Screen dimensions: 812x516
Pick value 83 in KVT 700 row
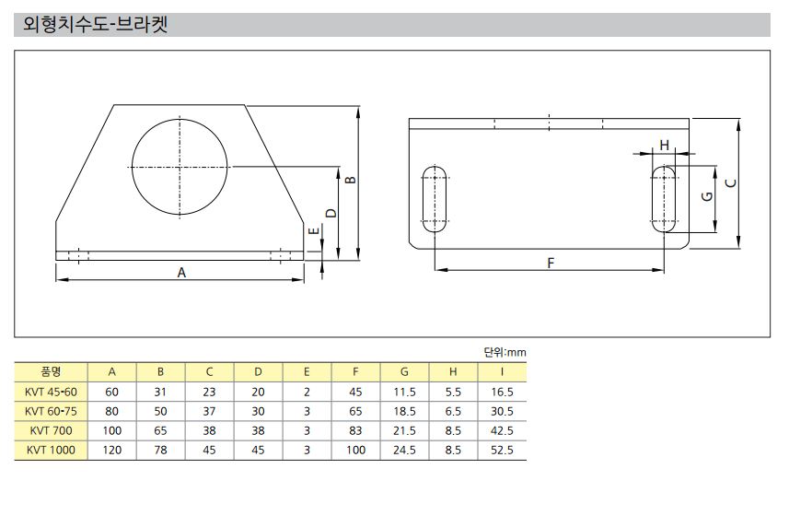pyautogui.click(x=355, y=430)
